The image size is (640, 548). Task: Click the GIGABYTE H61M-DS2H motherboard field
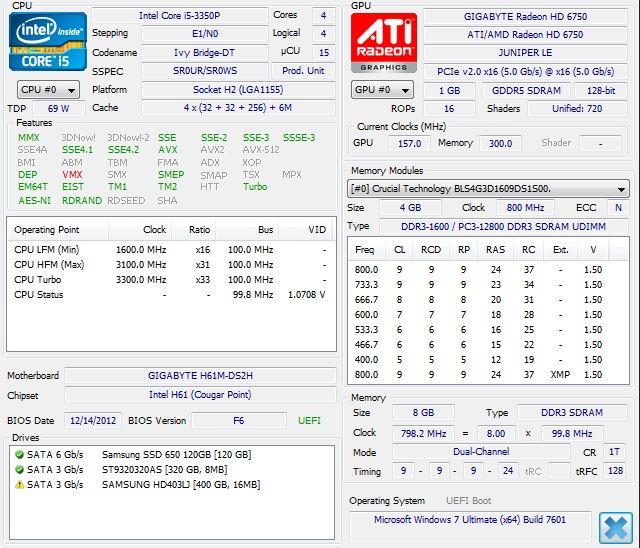click(201, 375)
